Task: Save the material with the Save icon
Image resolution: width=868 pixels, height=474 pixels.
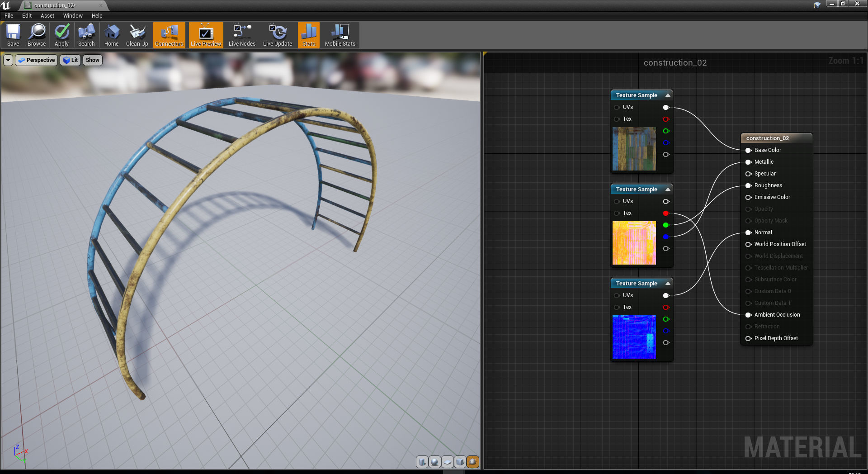Action: pos(13,35)
